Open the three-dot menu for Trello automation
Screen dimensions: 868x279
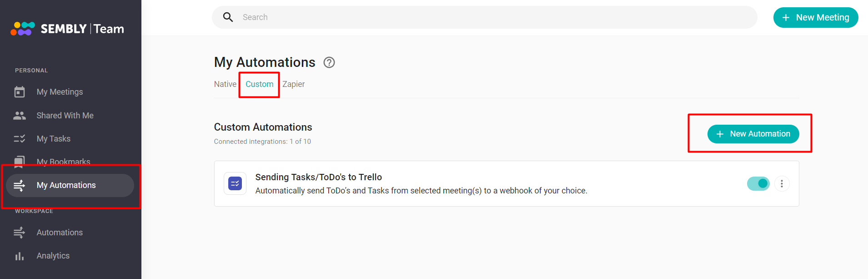click(782, 184)
